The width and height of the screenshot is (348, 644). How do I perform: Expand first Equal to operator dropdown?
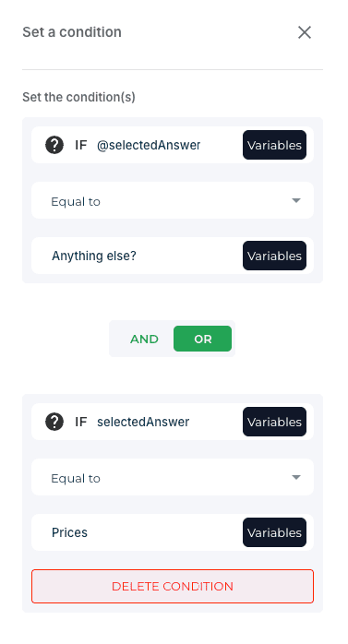click(x=173, y=200)
